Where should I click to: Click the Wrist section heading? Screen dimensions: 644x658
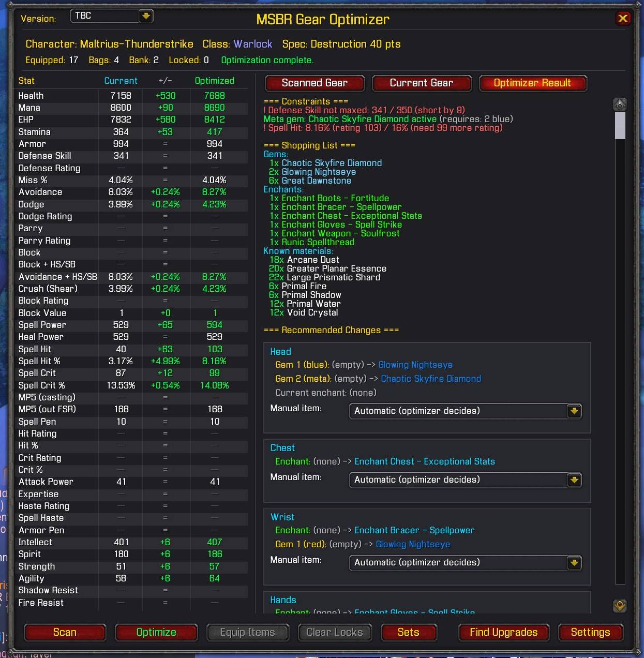[x=282, y=517]
